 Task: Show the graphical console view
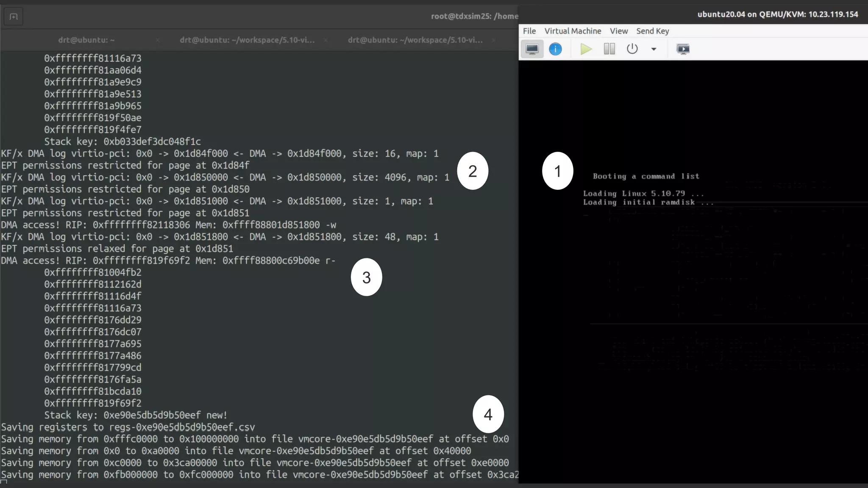(x=532, y=49)
